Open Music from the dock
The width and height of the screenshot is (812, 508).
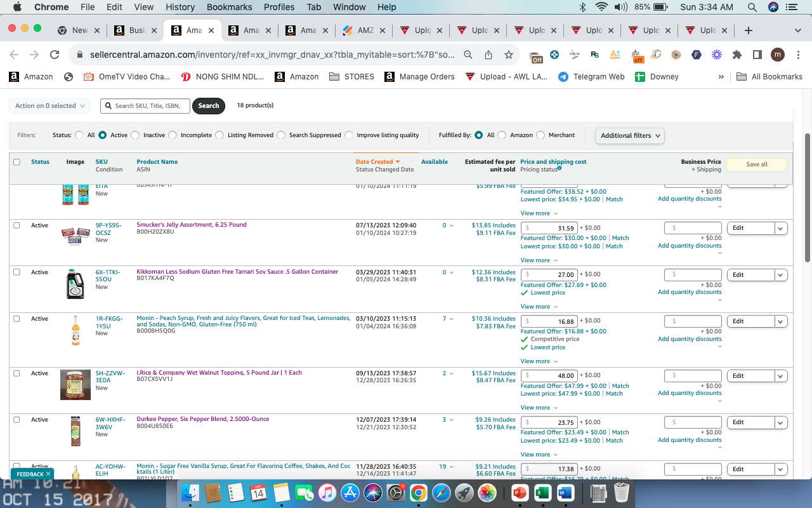coord(327,492)
